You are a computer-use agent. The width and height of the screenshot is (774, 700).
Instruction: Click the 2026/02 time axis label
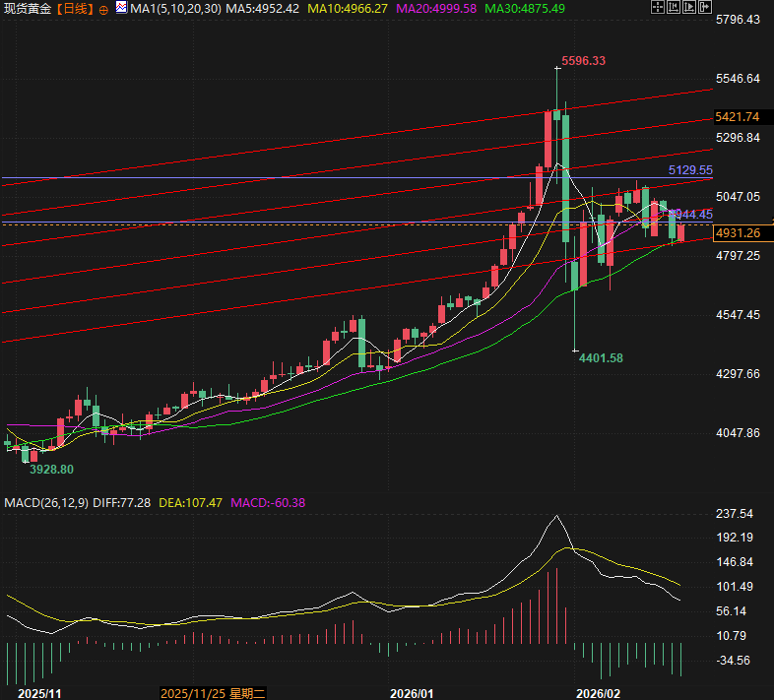[x=599, y=693]
